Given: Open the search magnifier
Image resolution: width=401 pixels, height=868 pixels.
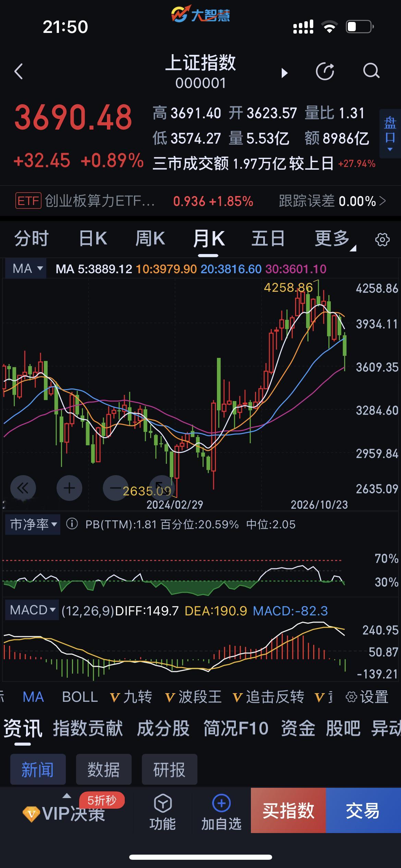Looking at the screenshot, I should 372,71.
